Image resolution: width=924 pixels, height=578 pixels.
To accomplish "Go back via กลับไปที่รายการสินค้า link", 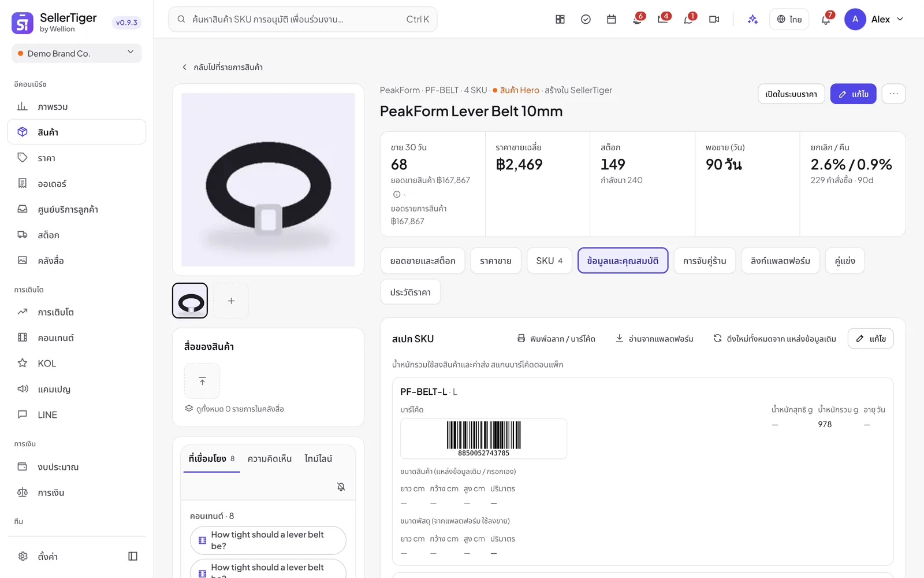I will (222, 67).
